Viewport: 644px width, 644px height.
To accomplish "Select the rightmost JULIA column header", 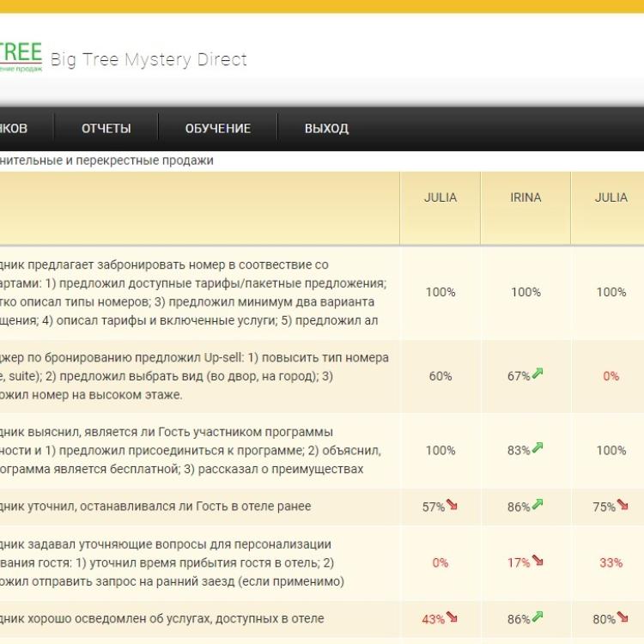I will [x=611, y=197].
